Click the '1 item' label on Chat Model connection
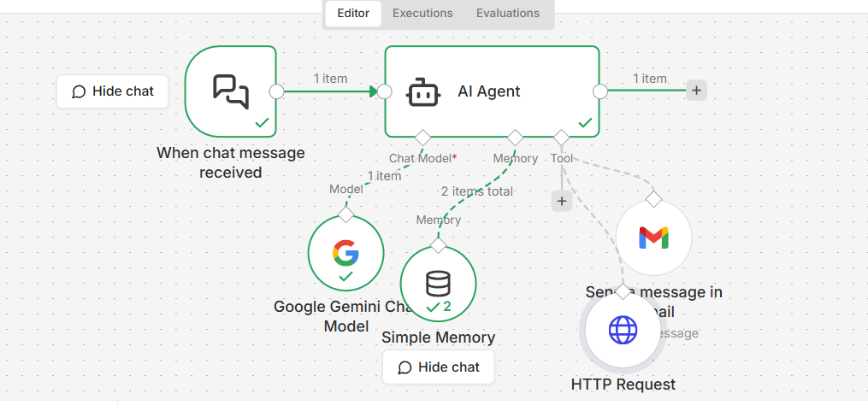 pos(384,176)
